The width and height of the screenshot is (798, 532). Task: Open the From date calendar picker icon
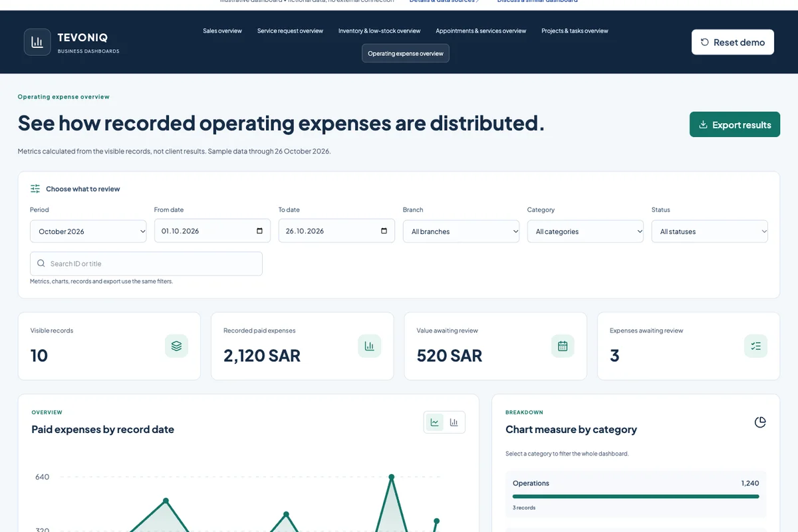259,231
